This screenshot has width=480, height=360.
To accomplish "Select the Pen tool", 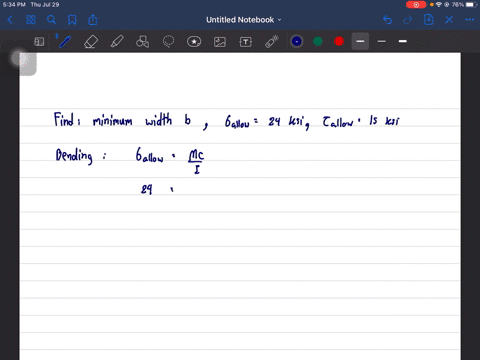I will (x=65, y=42).
